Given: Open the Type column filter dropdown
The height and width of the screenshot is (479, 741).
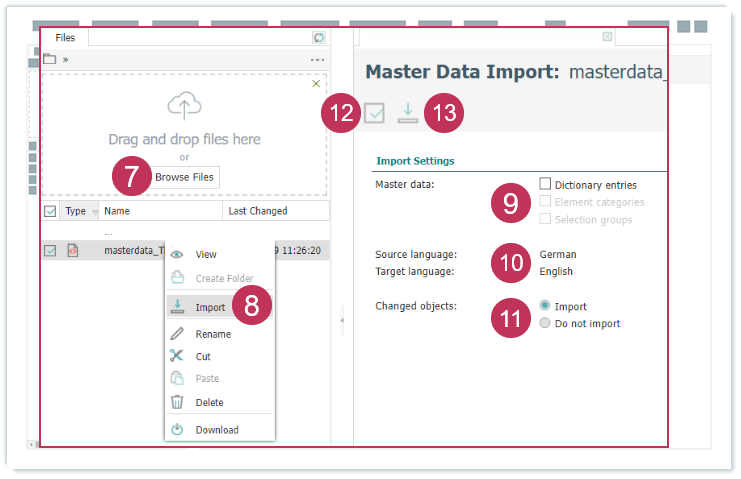Looking at the screenshot, I should click(95, 212).
